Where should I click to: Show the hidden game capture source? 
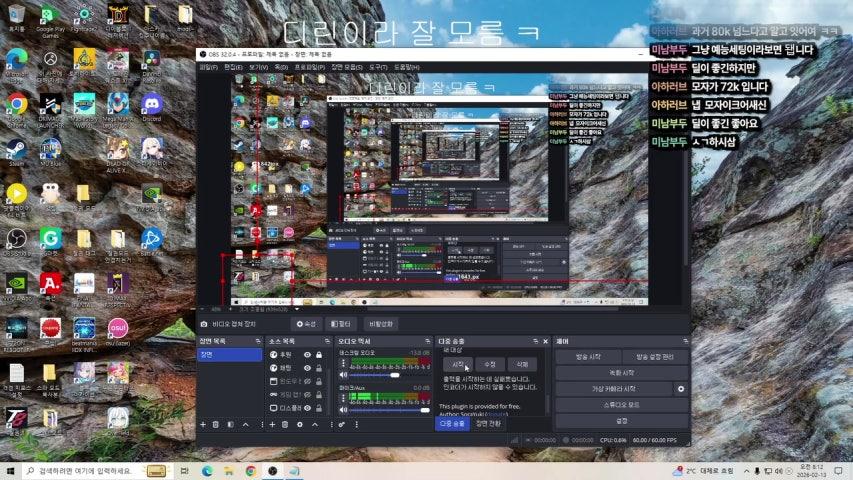click(x=307, y=395)
